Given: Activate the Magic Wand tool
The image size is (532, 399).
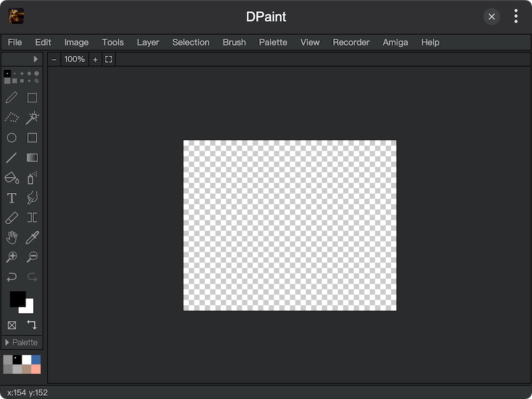Looking at the screenshot, I should coord(32,118).
